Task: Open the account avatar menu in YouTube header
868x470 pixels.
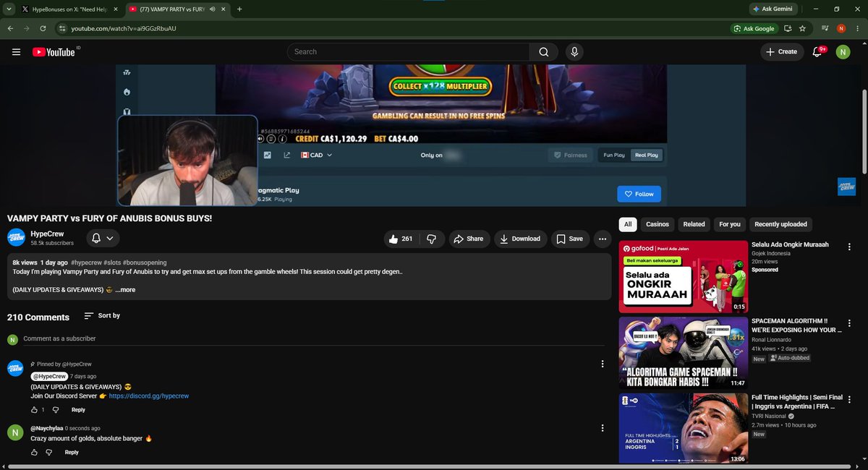Action: (x=843, y=52)
